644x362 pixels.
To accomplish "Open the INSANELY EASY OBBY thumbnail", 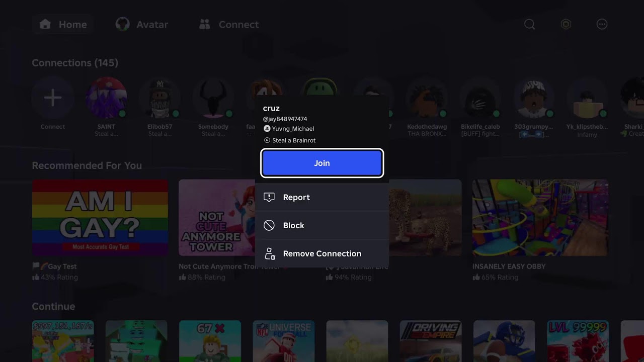I will pos(540,218).
